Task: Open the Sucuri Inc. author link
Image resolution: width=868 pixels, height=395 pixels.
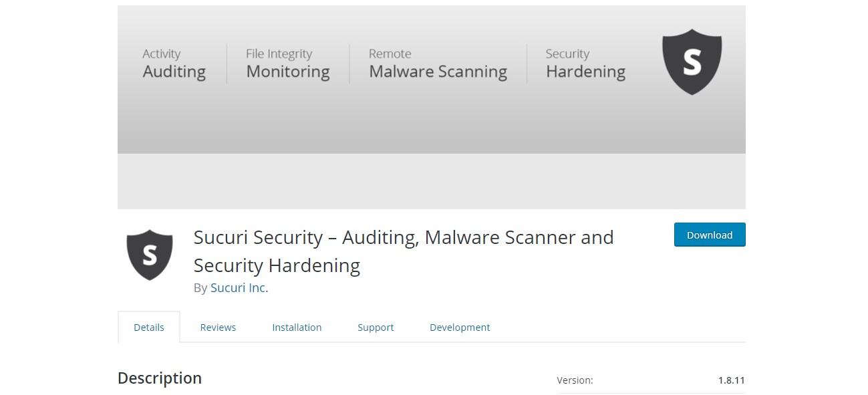Action: point(239,288)
